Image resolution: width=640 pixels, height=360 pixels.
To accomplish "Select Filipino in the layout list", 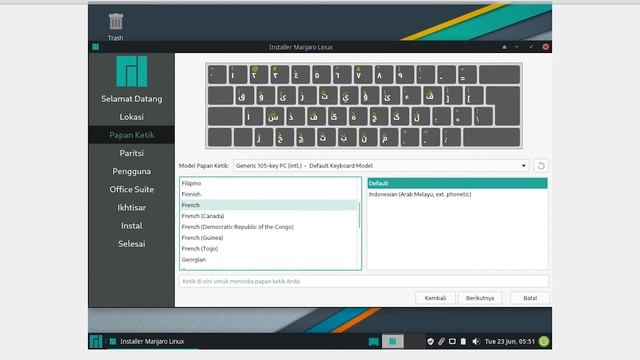I will click(269, 183).
